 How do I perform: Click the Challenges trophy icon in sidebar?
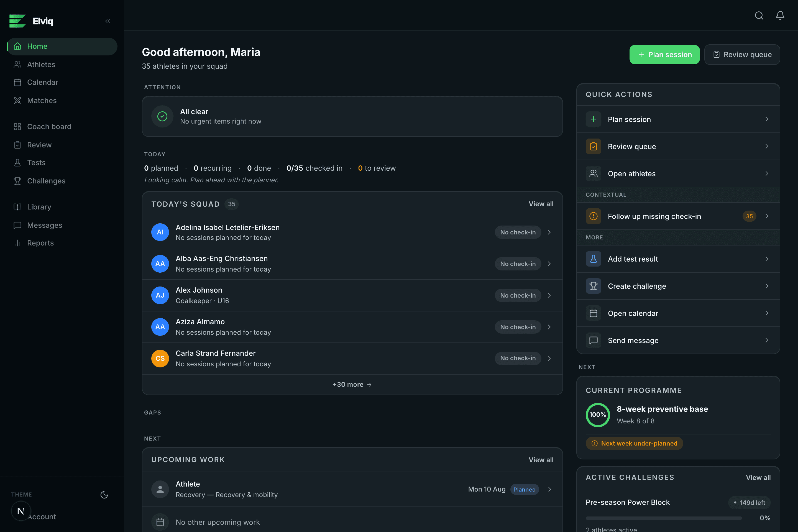(17, 181)
